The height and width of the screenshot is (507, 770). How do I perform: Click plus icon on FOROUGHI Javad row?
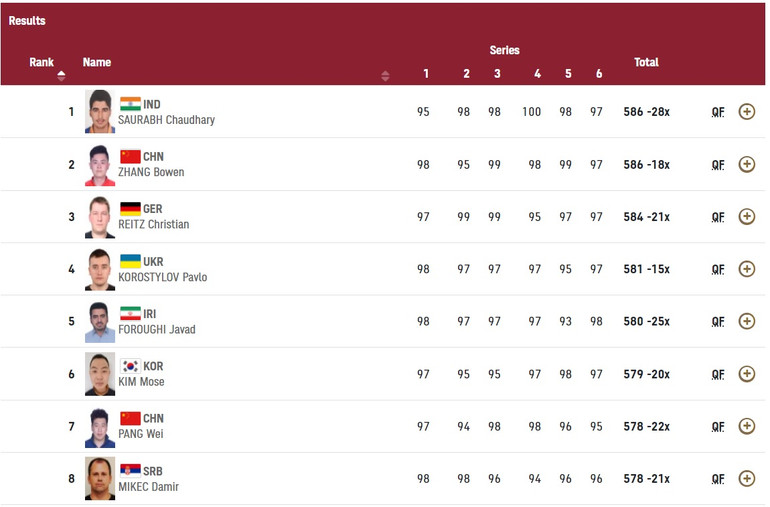(746, 321)
